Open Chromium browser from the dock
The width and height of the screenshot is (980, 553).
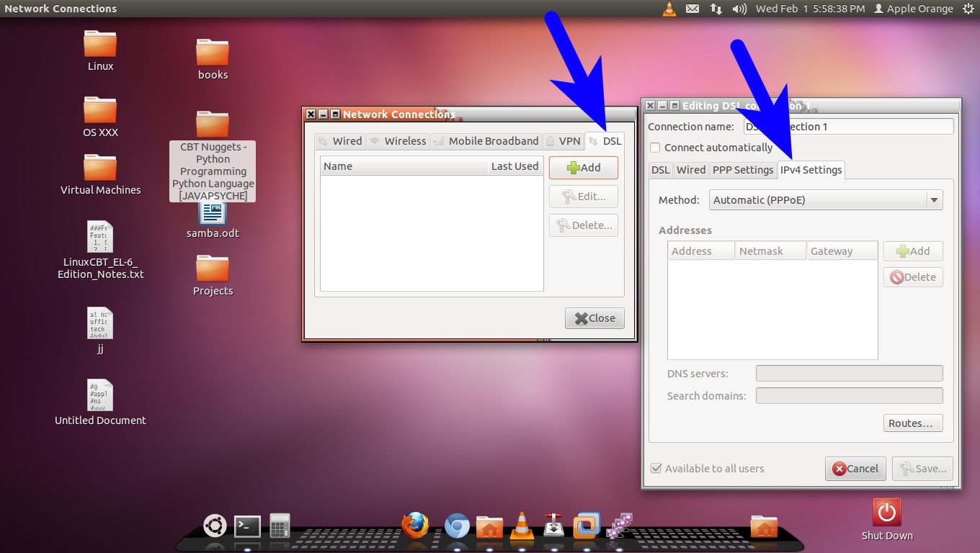(x=457, y=526)
